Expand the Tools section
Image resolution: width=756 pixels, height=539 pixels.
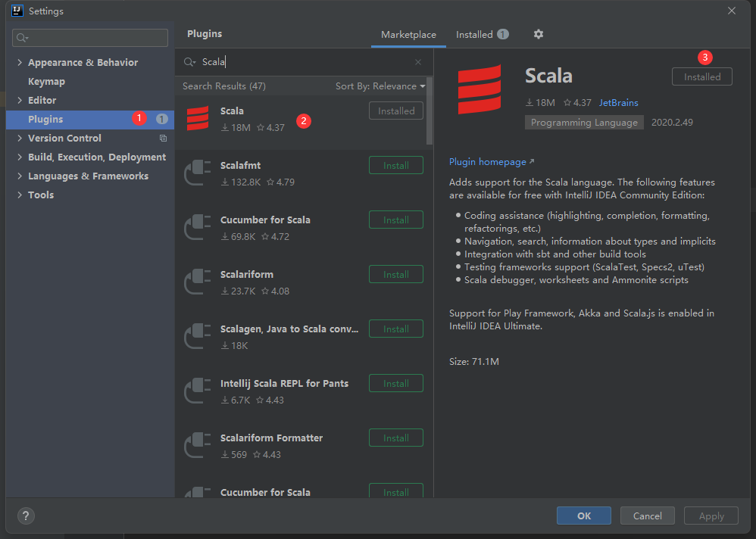[20, 195]
